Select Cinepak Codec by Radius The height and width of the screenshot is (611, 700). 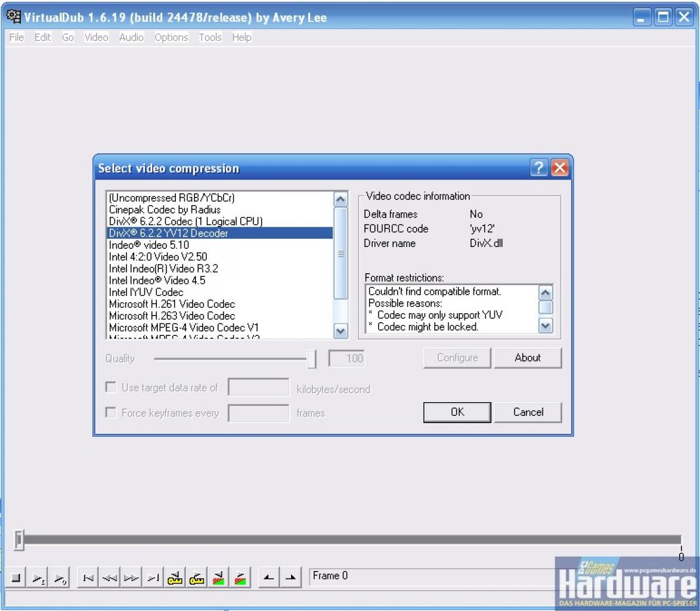click(221, 209)
